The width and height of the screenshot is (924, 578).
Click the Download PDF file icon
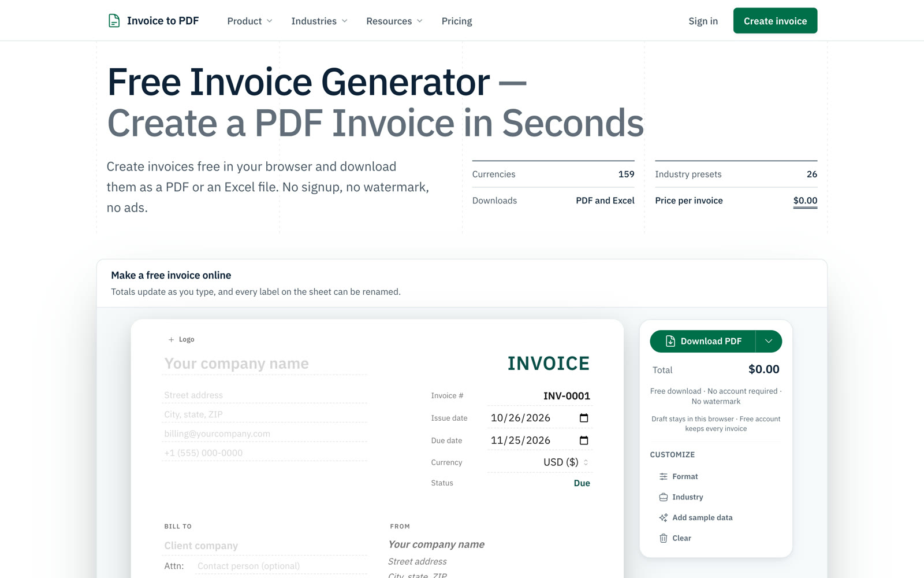(670, 341)
